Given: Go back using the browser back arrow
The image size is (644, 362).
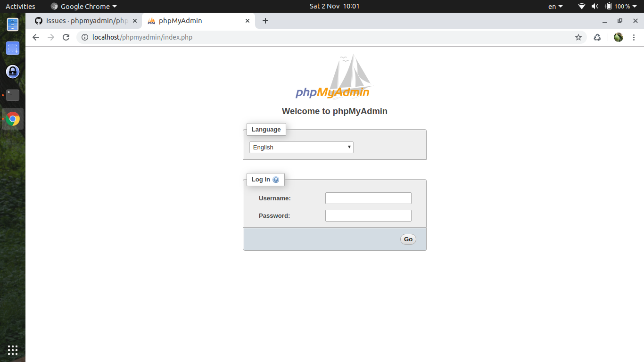Looking at the screenshot, I should pos(36,37).
